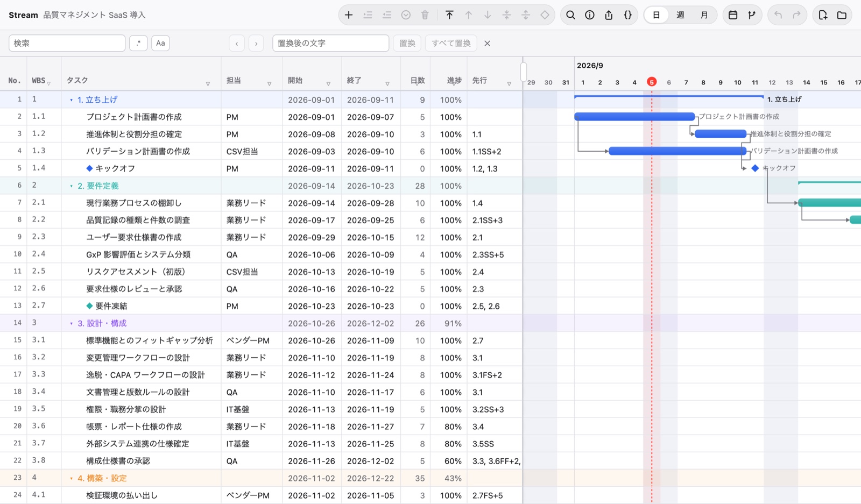Image resolution: width=861 pixels, height=504 pixels.
Task: Select the プロジェクト計画書の作成 Gantt bar
Action: coord(634,117)
